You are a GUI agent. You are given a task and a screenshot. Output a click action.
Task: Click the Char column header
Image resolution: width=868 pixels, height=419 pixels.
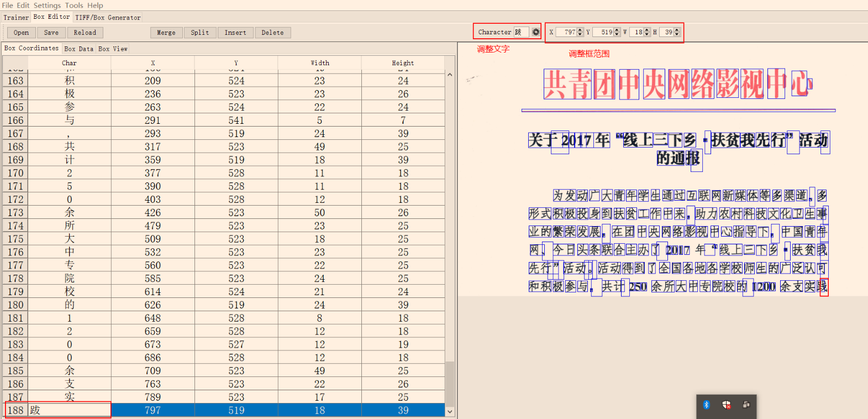pyautogui.click(x=70, y=63)
